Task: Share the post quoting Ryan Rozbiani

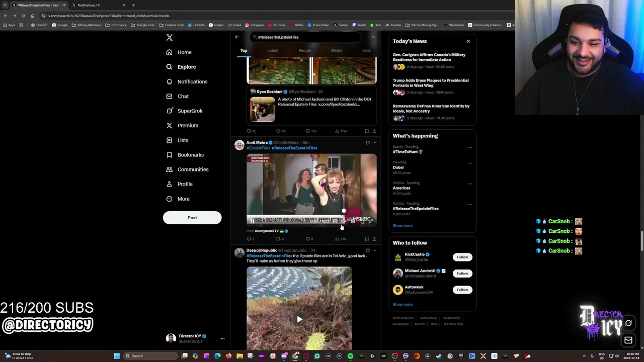Action: [374, 131]
